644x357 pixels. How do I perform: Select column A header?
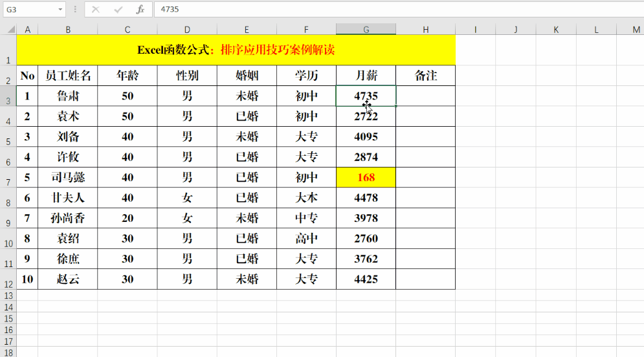pyautogui.click(x=28, y=30)
